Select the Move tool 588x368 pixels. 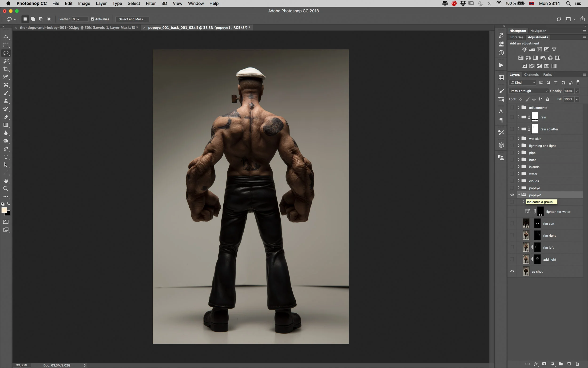pyautogui.click(x=6, y=37)
